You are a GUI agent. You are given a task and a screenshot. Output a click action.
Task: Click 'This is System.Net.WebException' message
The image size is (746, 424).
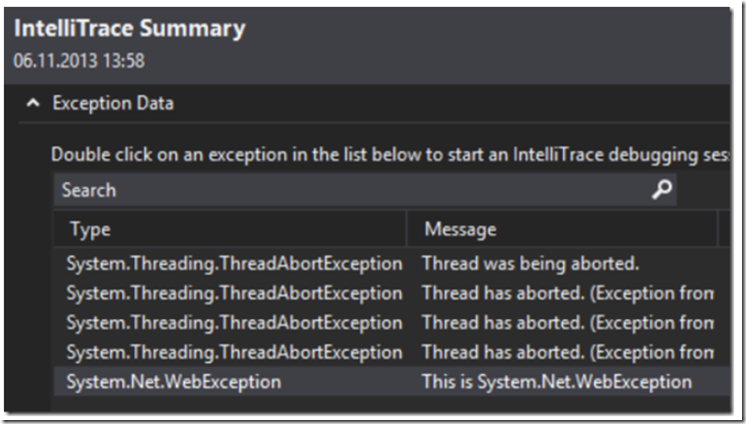point(557,382)
